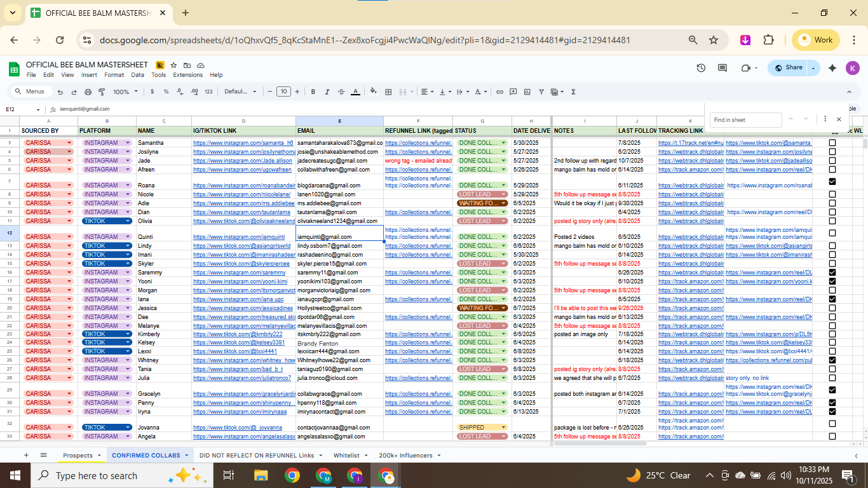Redo the last undone action
This screenshot has height=488, width=868.
[74, 91]
